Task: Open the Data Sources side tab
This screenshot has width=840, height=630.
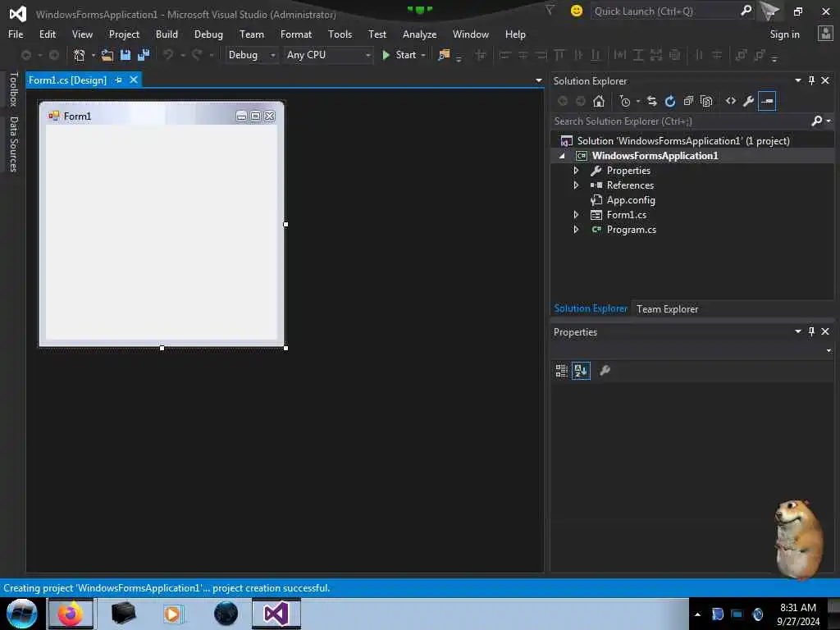Action: tap(14, 144)
